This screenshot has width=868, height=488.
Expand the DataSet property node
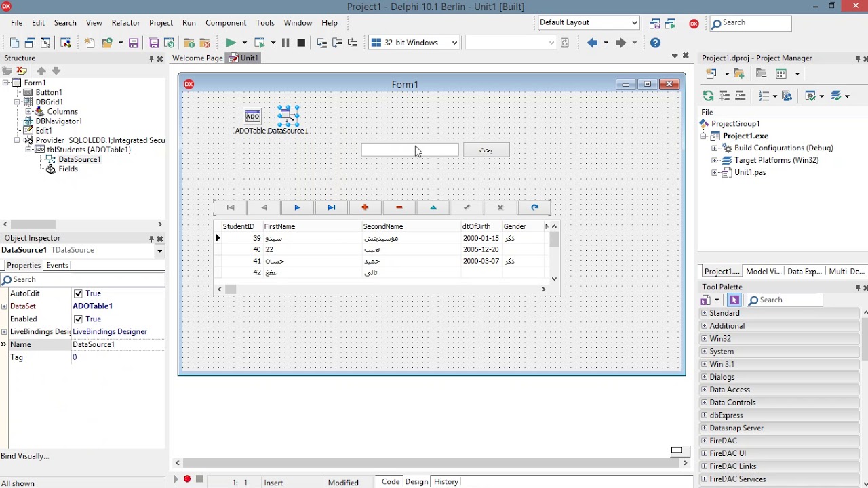[4, 306]
